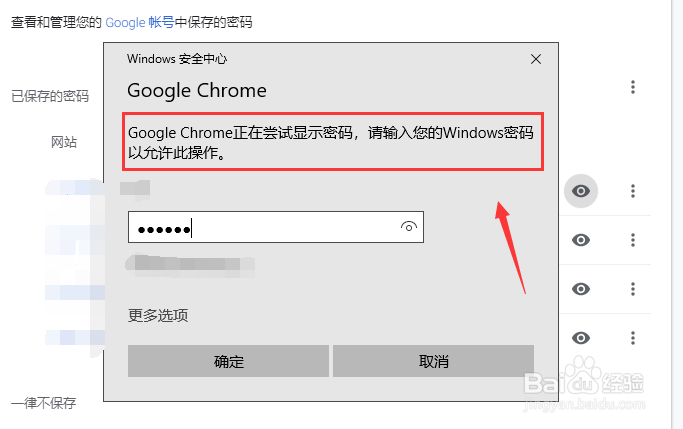Click the 一律不保存 section heading
The height and width of the screenshot is (429, 683).
[x=44, y=403]
